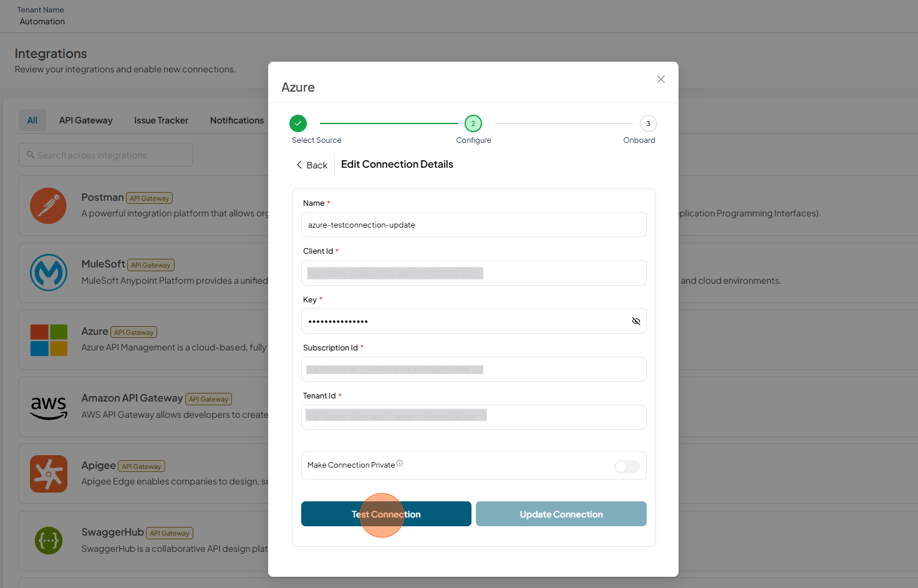918x588 pixels.
Task: Click the Postman integration logo
Action: click(48, 206)
